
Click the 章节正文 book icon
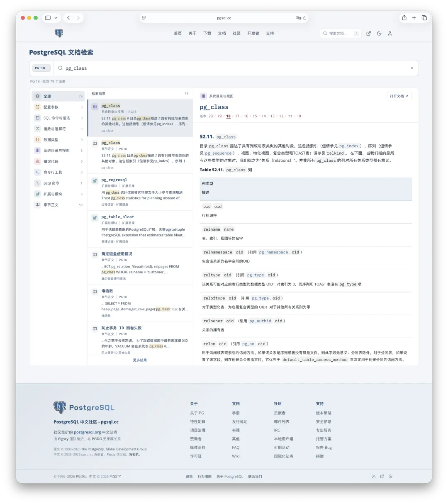tap(37, 205)
